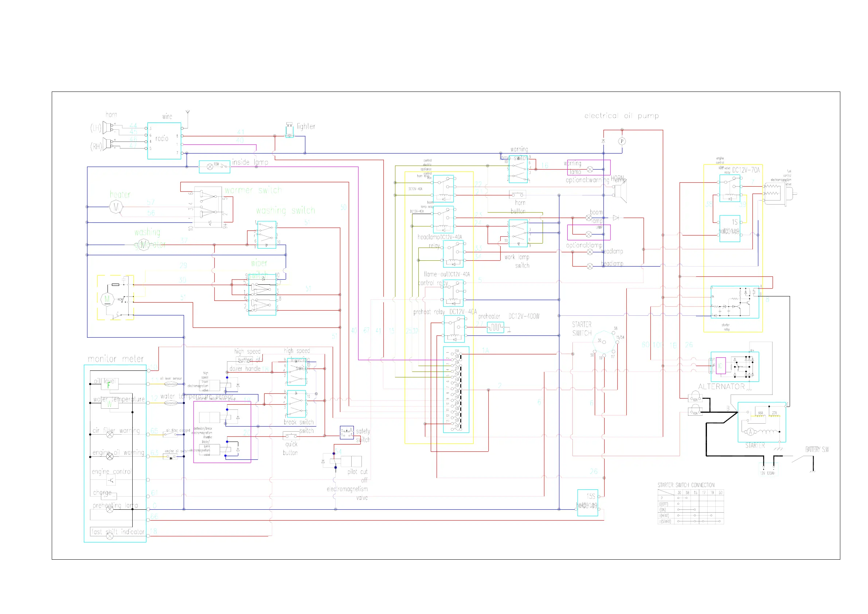Click the water temperature W gauge
This screenshot has height=614, width=868.
click(x=110, y=403)
